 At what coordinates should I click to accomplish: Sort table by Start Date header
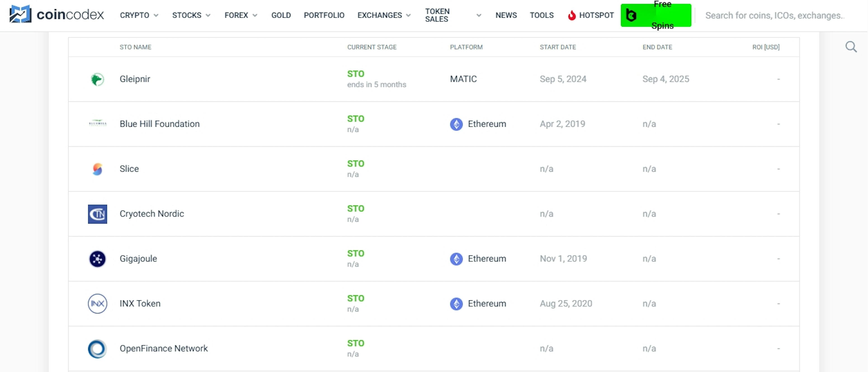tap(558, 47)
